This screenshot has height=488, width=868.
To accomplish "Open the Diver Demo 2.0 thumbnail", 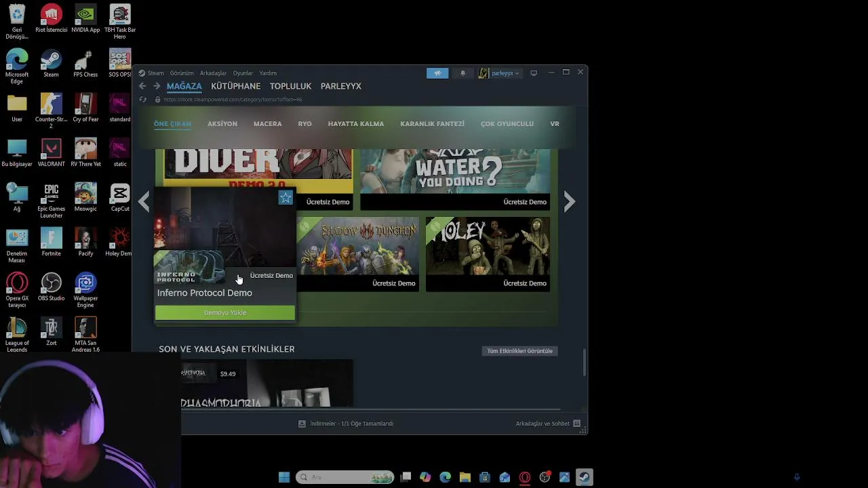I will tap(257, 168).
